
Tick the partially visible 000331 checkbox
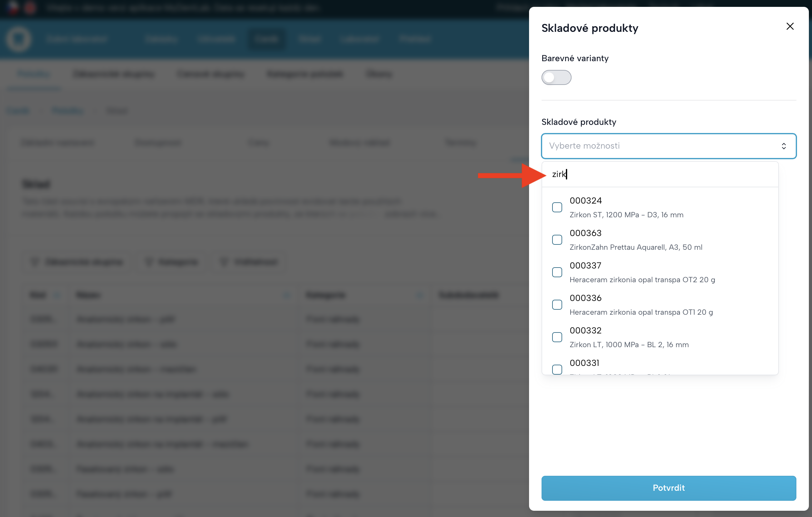point(557,369)
